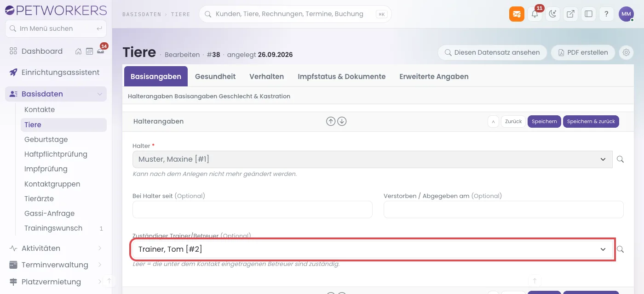644x294 pixels.
Task: Open the Impfstatus & Dokumente tab
Action: tap(342, 77)
